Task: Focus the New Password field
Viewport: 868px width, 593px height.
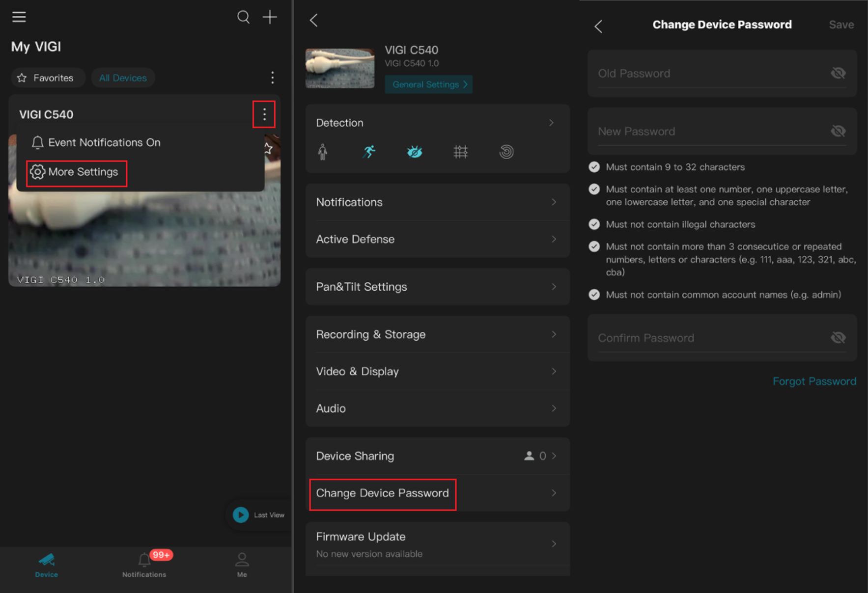Action: [722, 132]
